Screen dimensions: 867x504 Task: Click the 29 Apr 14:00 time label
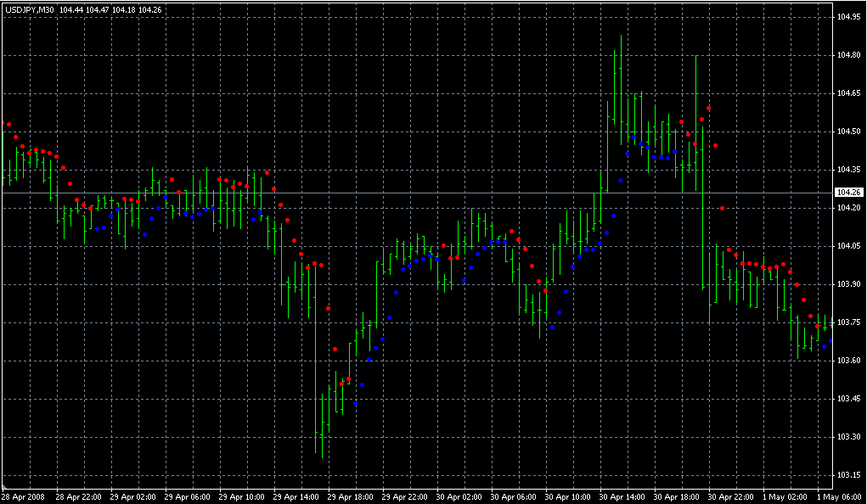pyautogui.click(x=296, y=496)
